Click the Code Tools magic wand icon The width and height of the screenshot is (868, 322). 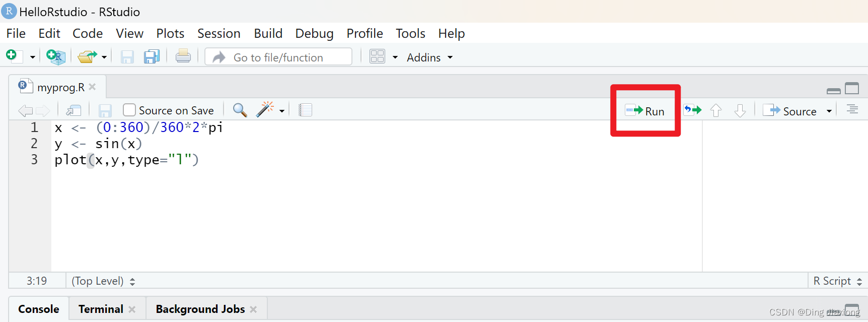pos(265,109)
